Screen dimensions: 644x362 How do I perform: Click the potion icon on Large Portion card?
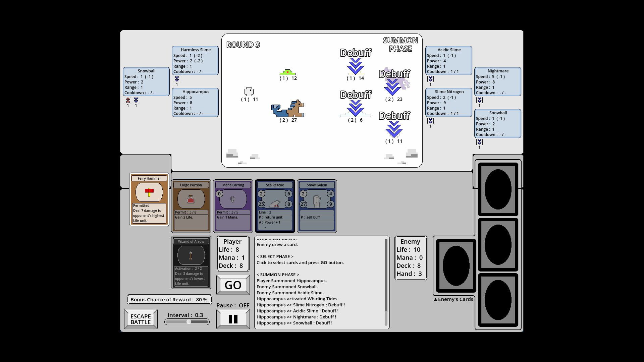(x=191, y=198)
